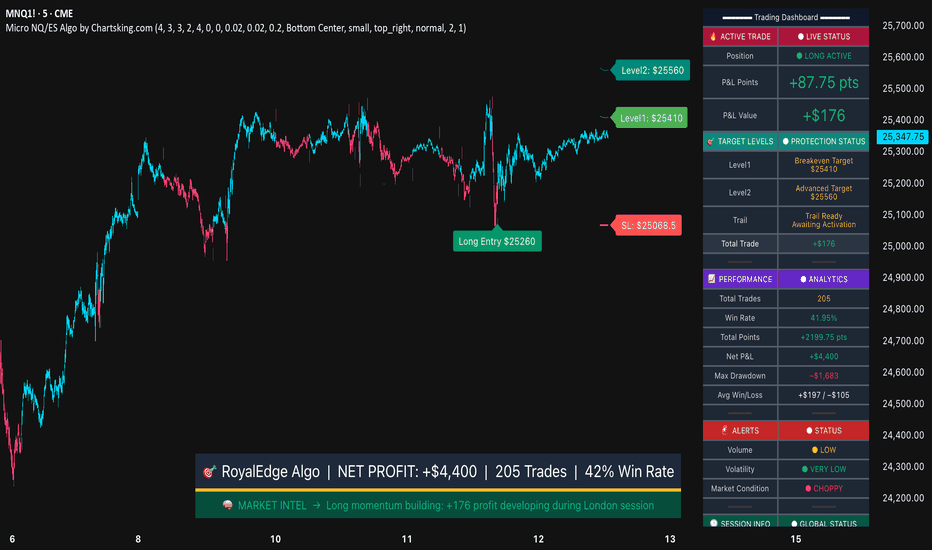Click Total Points +2199.75 pts value

(824, 337)
